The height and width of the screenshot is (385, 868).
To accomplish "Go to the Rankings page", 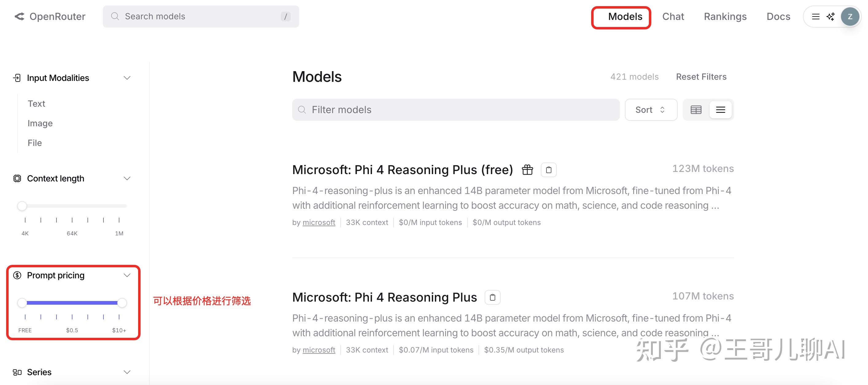I will point(725,17).
